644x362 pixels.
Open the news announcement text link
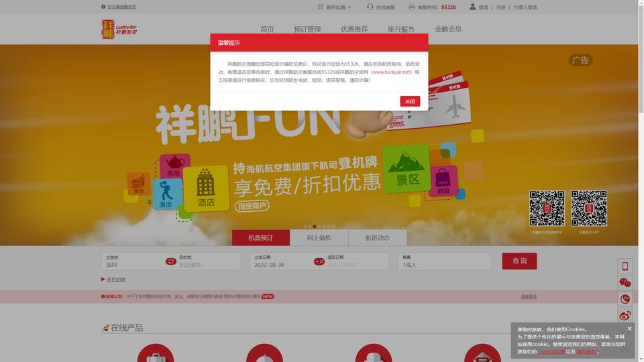point(193,296)
